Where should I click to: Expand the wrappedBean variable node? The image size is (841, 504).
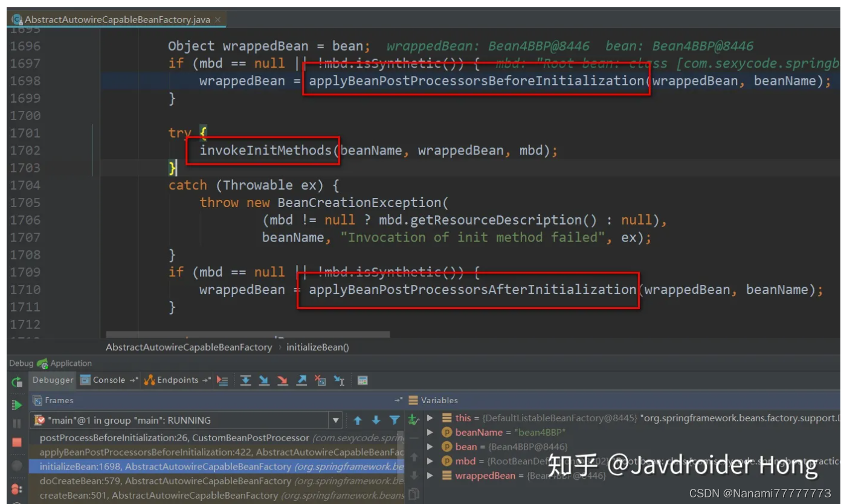pos(430,476)
